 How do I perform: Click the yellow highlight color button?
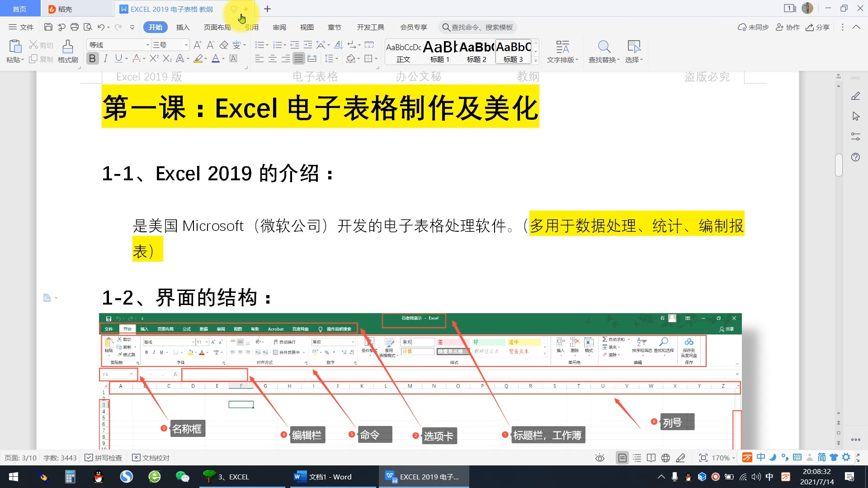[198, 58]
